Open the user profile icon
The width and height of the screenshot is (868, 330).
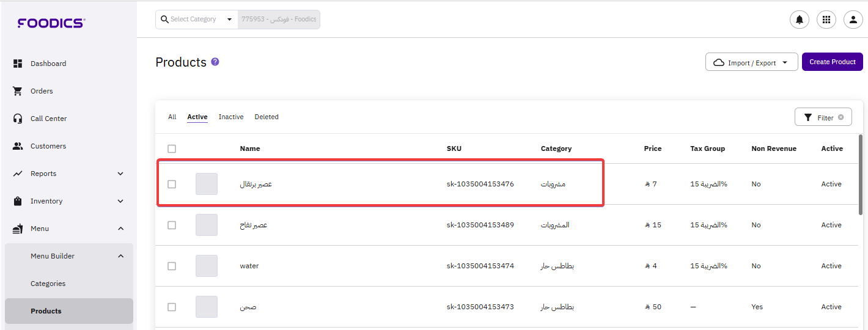(853, 20)
